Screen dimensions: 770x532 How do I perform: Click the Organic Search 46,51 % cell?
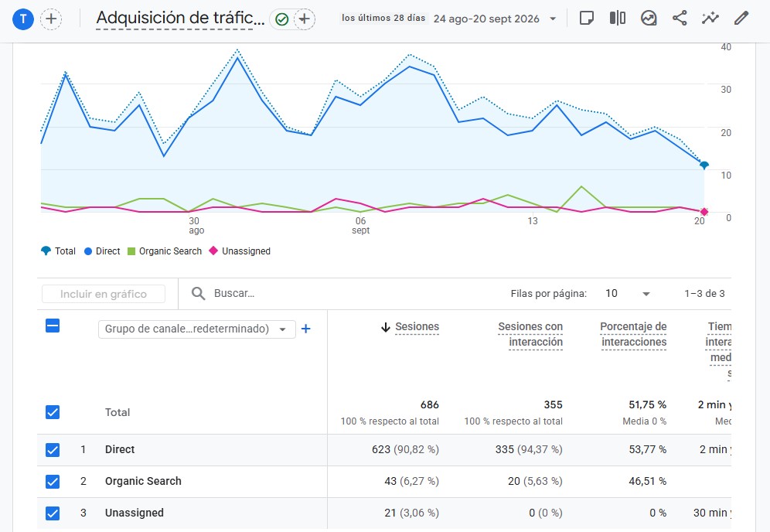tap(647, 482)
